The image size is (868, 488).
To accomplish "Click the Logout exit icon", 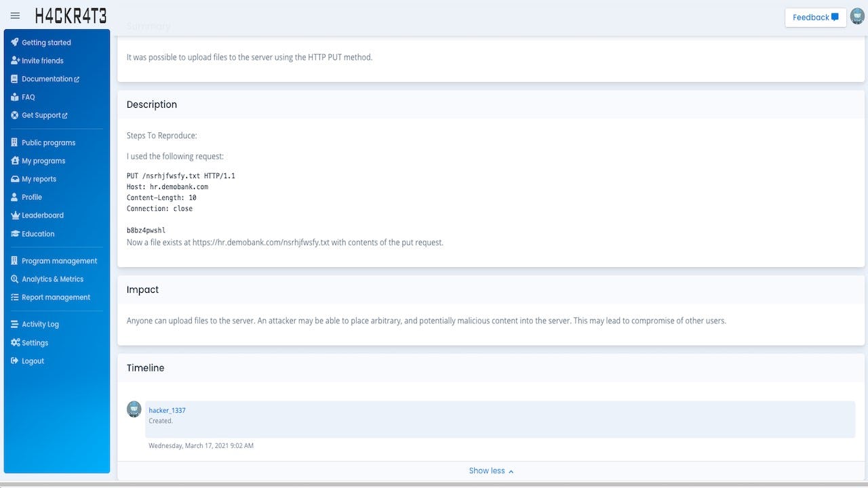I will point(14,361).
